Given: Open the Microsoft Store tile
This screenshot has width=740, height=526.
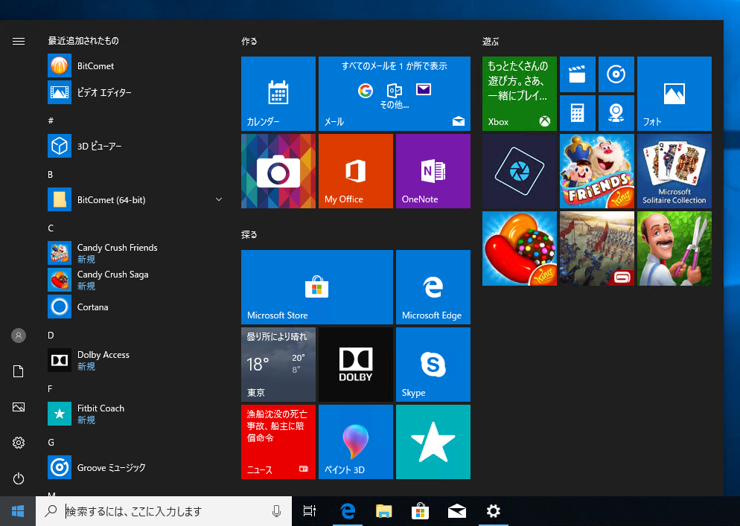Looking at the screenshot, I should (317, 287).
